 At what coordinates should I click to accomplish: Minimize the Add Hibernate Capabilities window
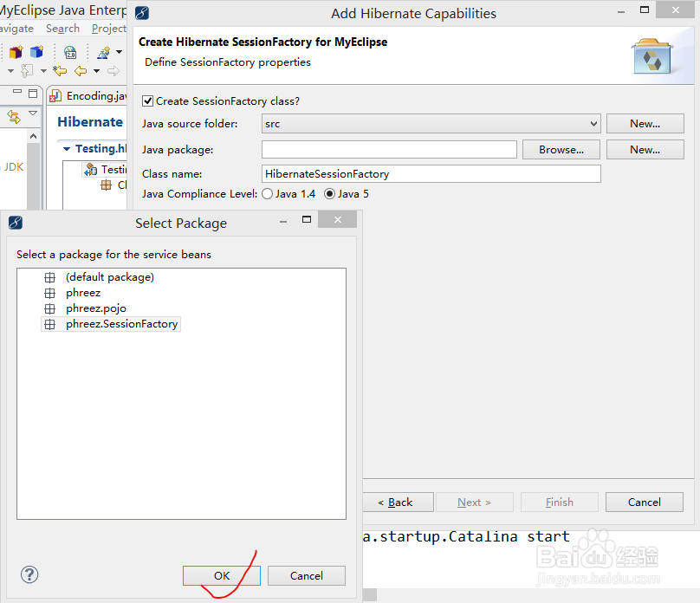click(x=621, y=12)
